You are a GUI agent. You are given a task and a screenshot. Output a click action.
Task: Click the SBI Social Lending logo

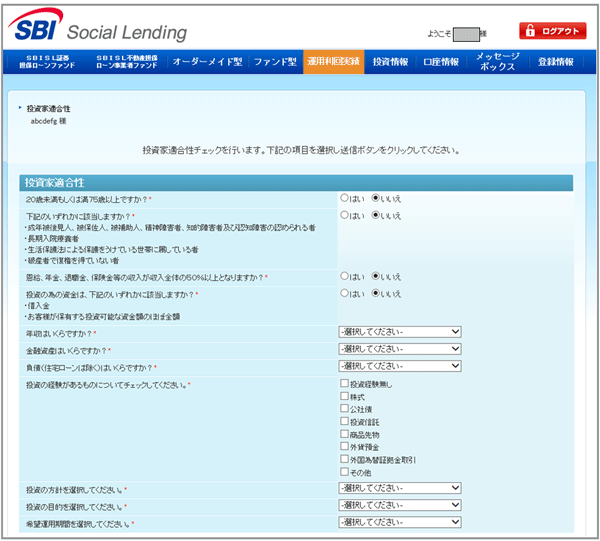(x=97, y=25)
